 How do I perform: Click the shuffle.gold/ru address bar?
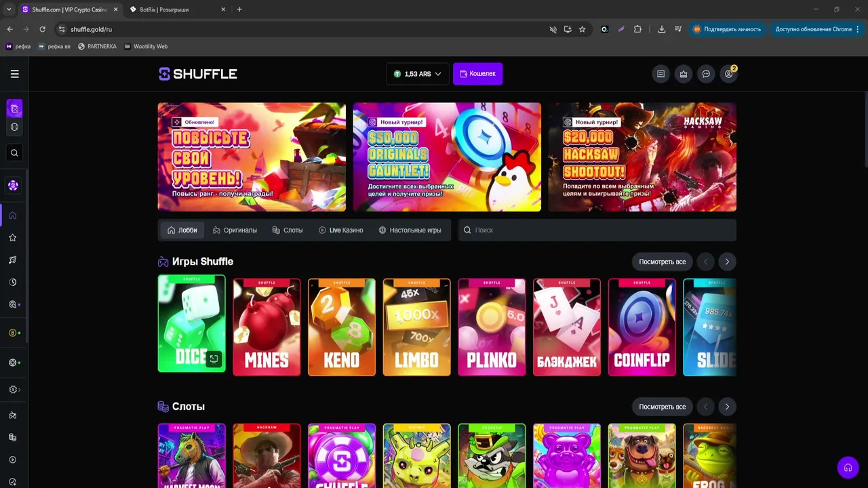(305, 29)
